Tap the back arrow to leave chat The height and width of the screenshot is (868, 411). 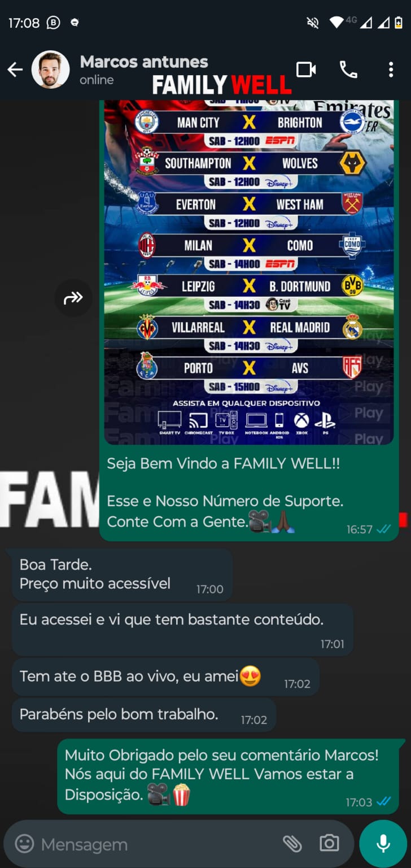[15, 70]
